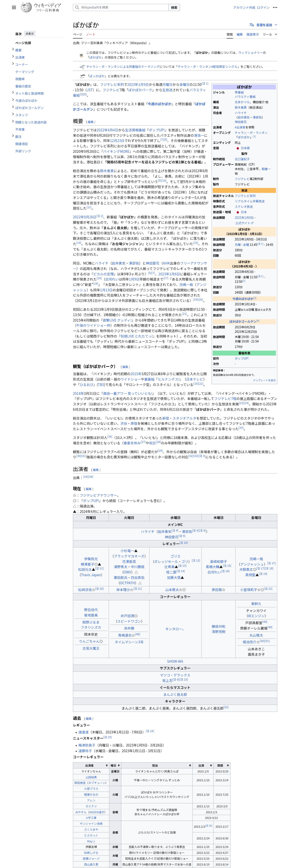Edit the 過去 subsection
This screenshot has height=868, width=289.
tap(89, 719)
